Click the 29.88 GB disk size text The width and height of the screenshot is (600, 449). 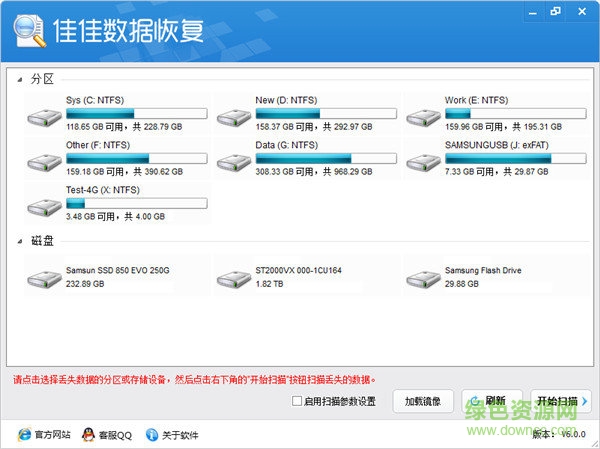(461, 284)
